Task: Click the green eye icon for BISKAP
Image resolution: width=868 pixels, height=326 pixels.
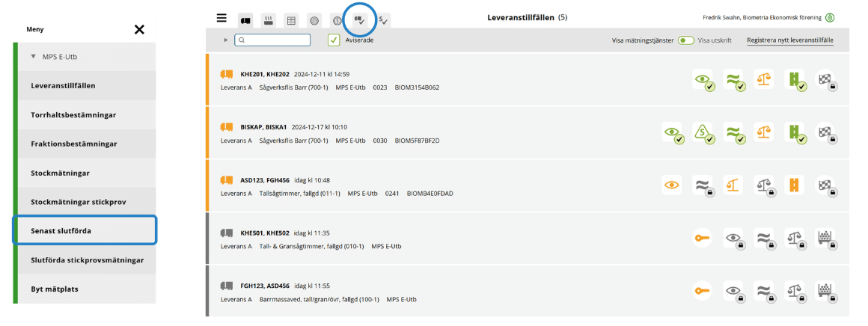Action: point(672,133)
